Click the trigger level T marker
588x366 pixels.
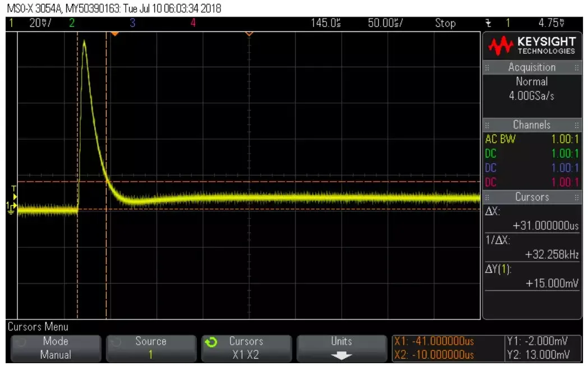tap(14, 188)
